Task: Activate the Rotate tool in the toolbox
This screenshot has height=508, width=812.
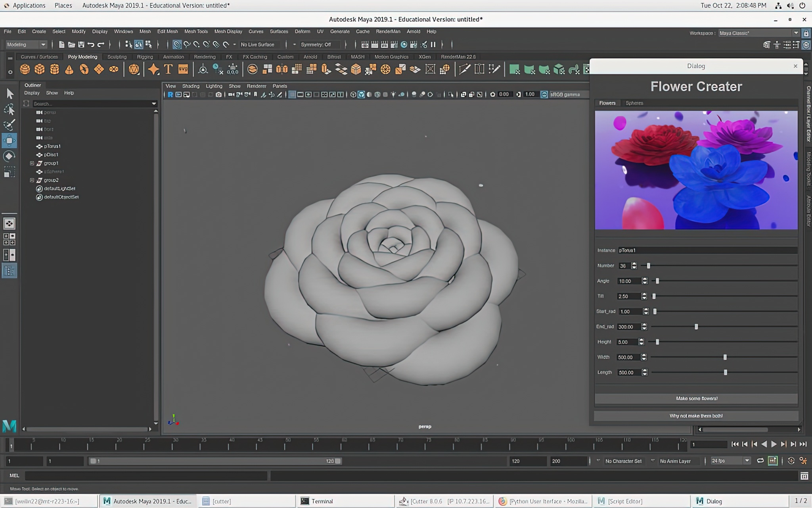Action: 9,156
